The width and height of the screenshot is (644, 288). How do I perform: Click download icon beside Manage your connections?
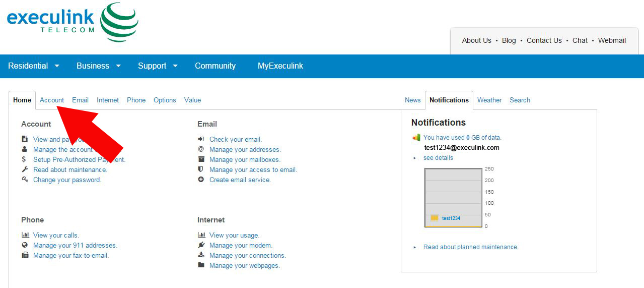[x=201, y=255]
